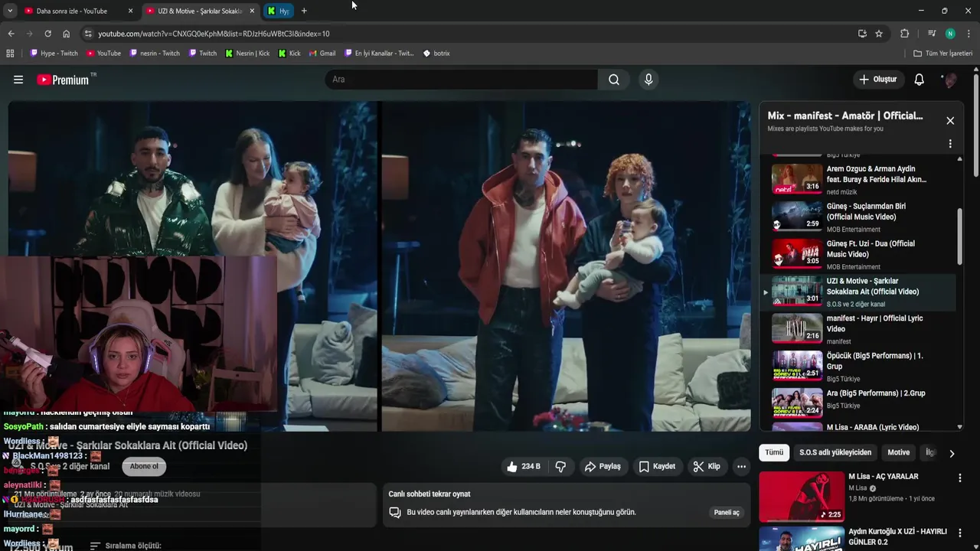Open Sıralama ölçütü sort dropdown

(x=126, y=546)
